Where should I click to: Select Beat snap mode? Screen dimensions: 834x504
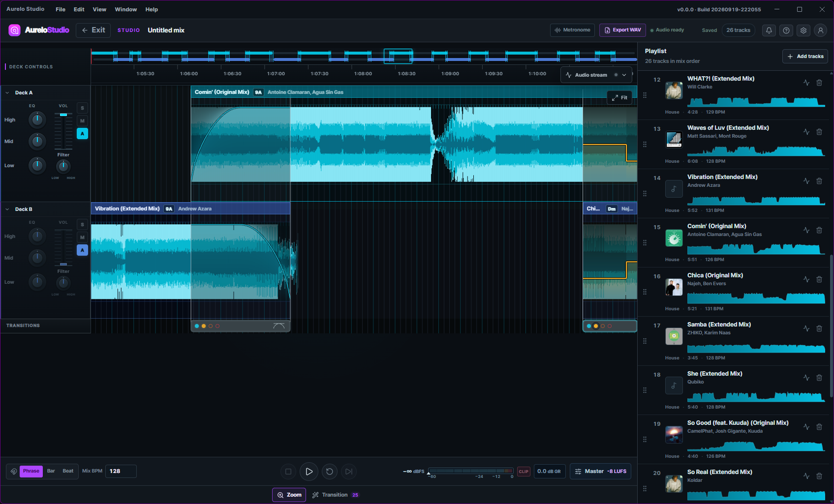(68, 471)
